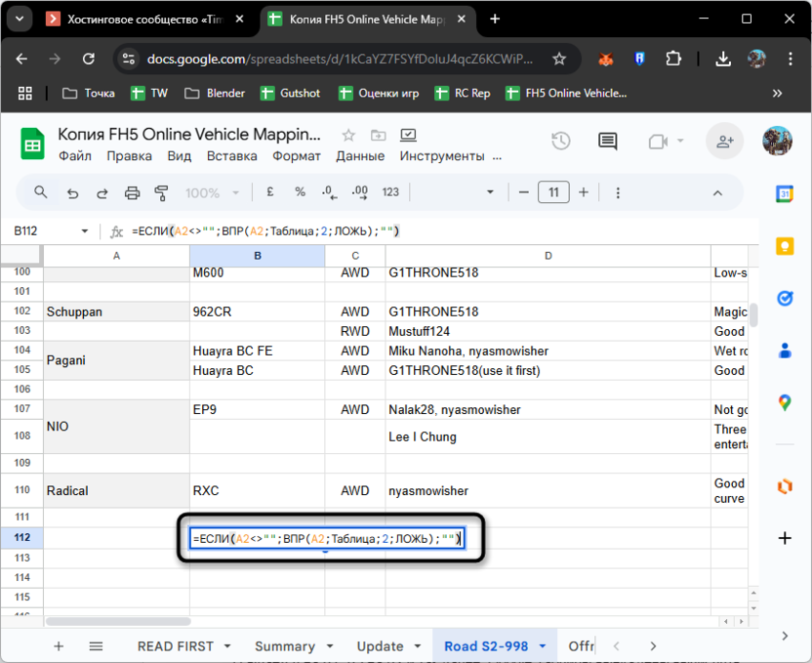Expand the name box dropdown beside B112

84,231
